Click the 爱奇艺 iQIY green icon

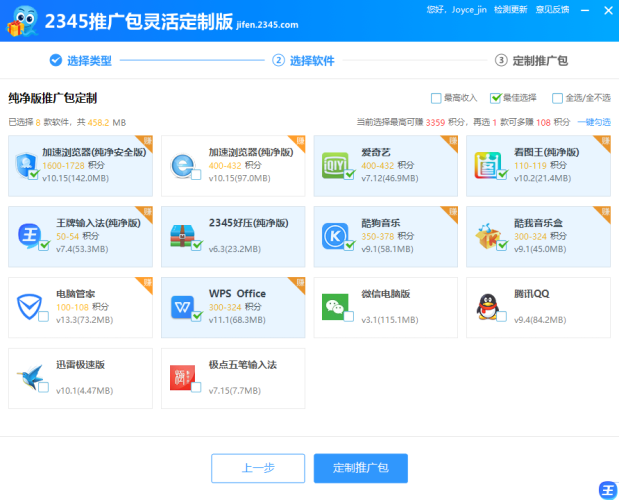[x=335, y=165]
